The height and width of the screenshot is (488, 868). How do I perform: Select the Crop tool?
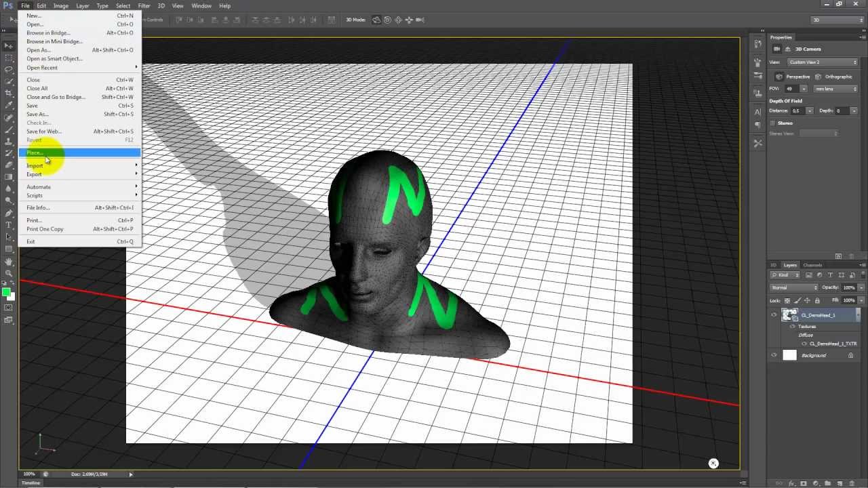(x=8, y=93)
